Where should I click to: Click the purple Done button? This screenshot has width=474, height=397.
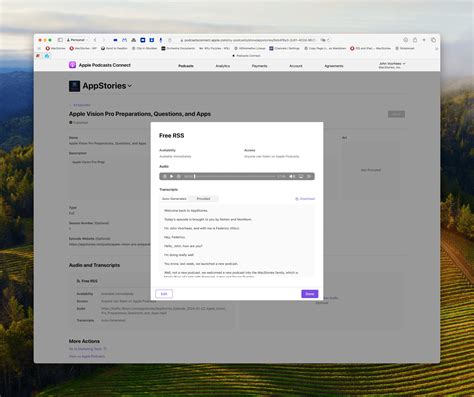tap(310, 294)
